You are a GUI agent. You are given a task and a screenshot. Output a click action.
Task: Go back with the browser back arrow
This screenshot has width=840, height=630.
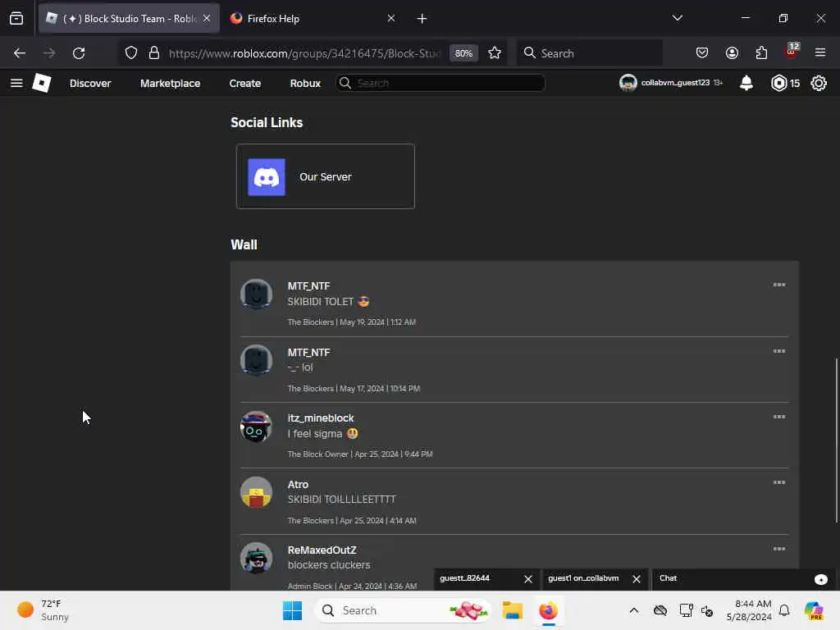coord(20,53)
